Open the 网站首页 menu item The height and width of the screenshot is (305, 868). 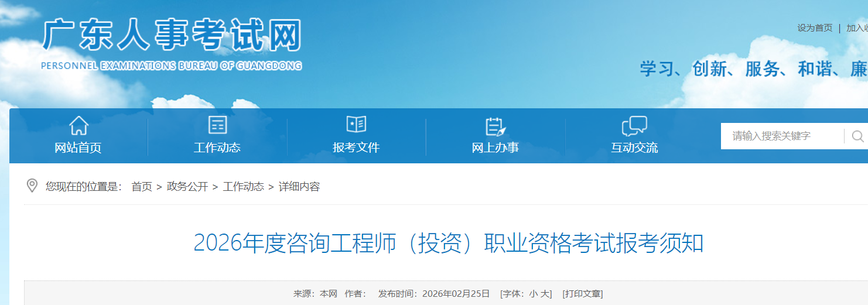click(78, 148)
